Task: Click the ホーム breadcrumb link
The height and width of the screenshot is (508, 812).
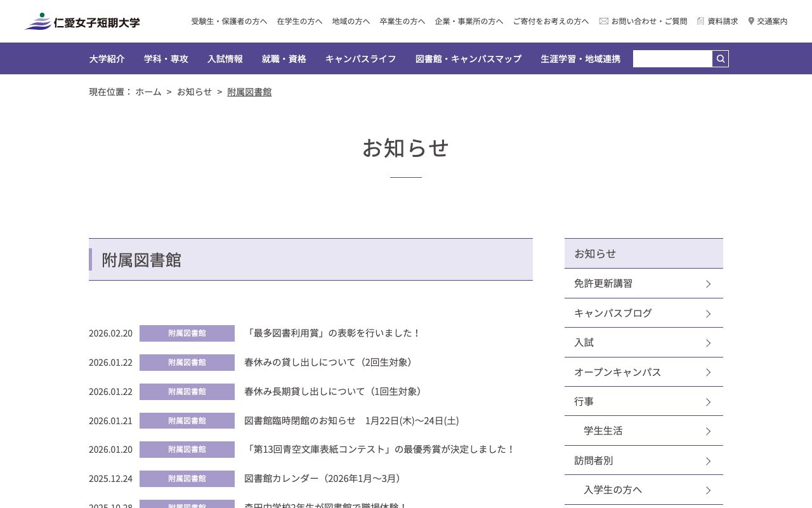Action: pyautogui.click(x=148, y=91)
